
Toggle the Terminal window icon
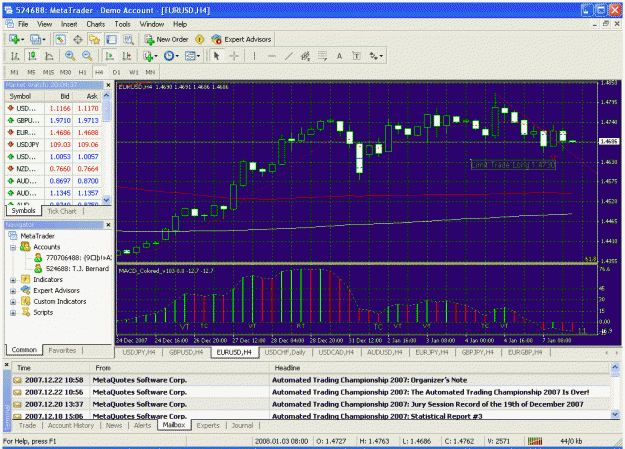tap(111, 39)
